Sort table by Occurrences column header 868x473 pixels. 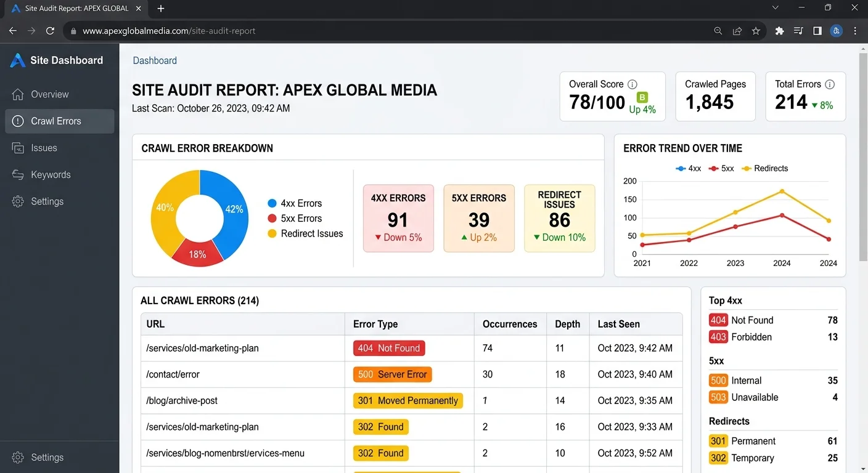[510, 324]
